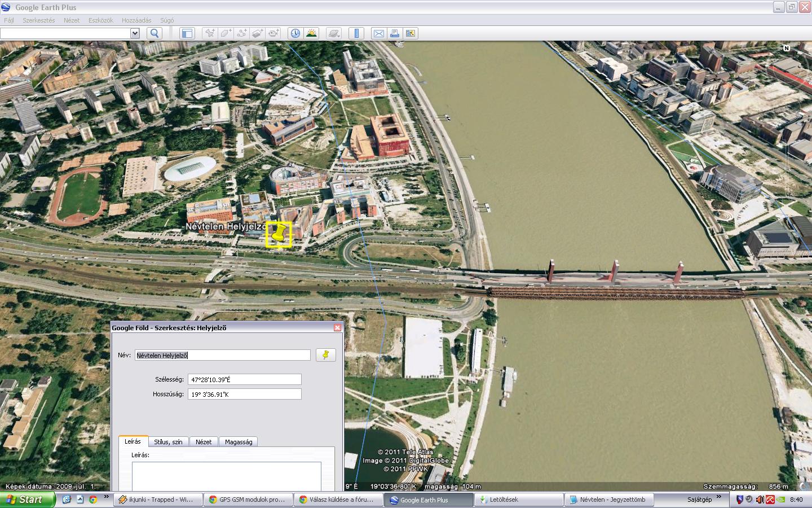Screen dimensions: 812x508
Task: Expand the search box dropdown arrow
Action: coord(135,33)
